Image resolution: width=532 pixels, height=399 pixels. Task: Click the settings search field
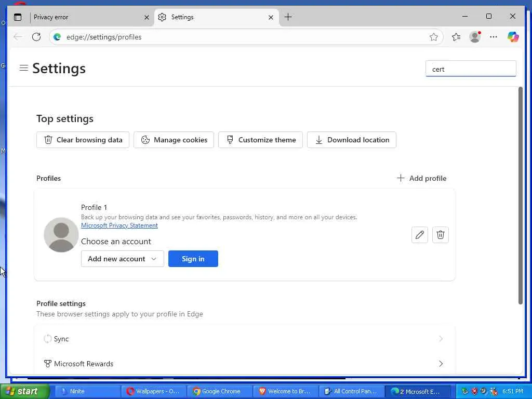[471, 69]
